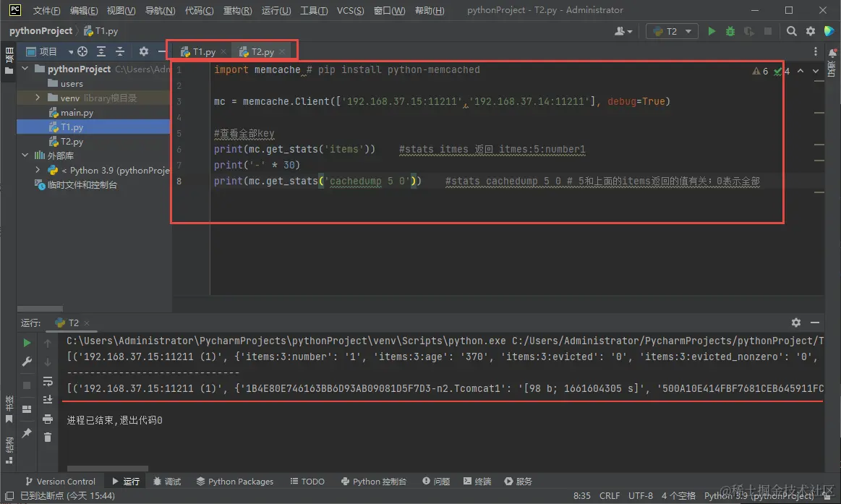Viewport: 841px width, 504px height.
Task: Rerun T2 in Run panel
Action: [x=27, y=343]
